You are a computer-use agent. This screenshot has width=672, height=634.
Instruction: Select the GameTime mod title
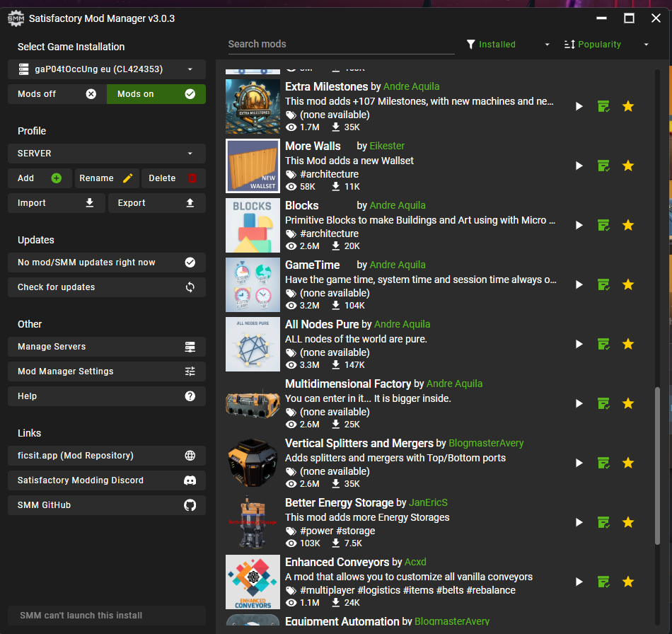pos(313,265)
